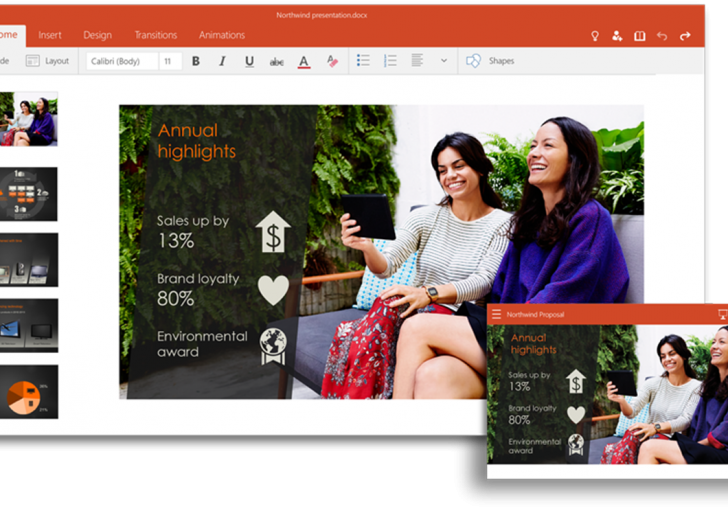Screen dimensions: 728x513
Task: Click the Layout button
Action: [x=48, y=61]
